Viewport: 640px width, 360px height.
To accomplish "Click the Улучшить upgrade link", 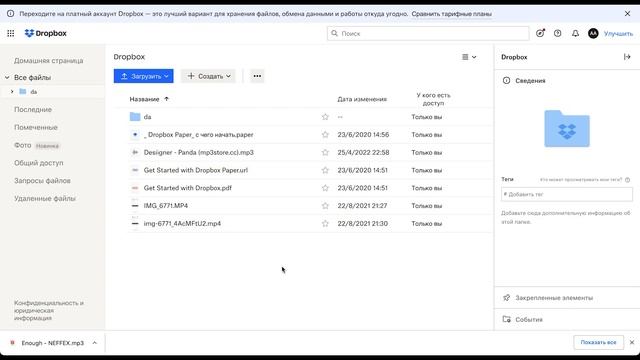I will pyautogui.click(x=618, y=33).
